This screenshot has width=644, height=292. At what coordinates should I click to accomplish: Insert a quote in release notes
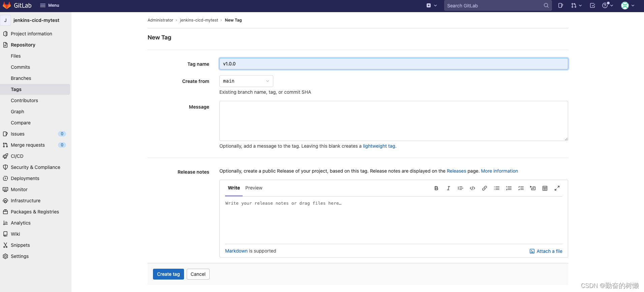pos(460,188)
